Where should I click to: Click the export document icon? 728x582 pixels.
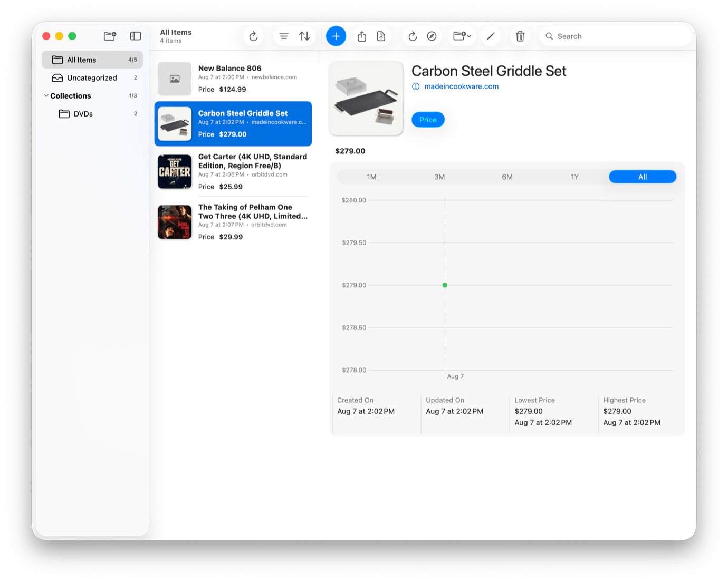(x=381, y=36)
